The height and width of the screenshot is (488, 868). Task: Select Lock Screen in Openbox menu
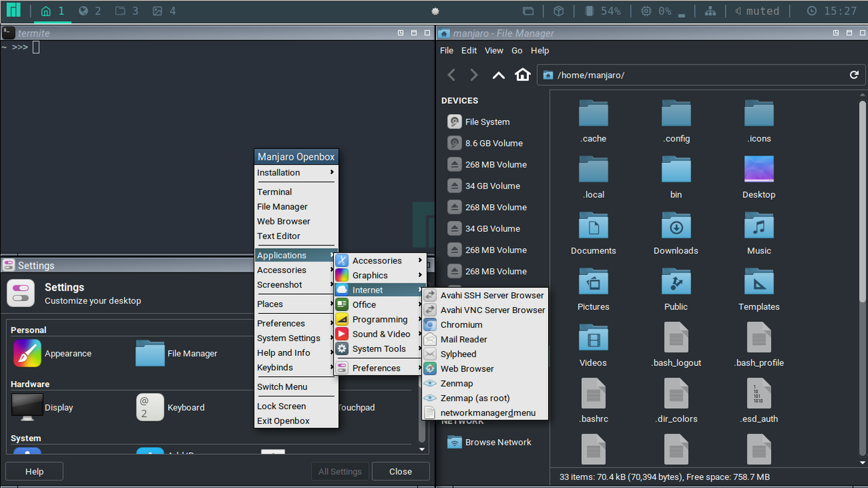coord(296,406)
